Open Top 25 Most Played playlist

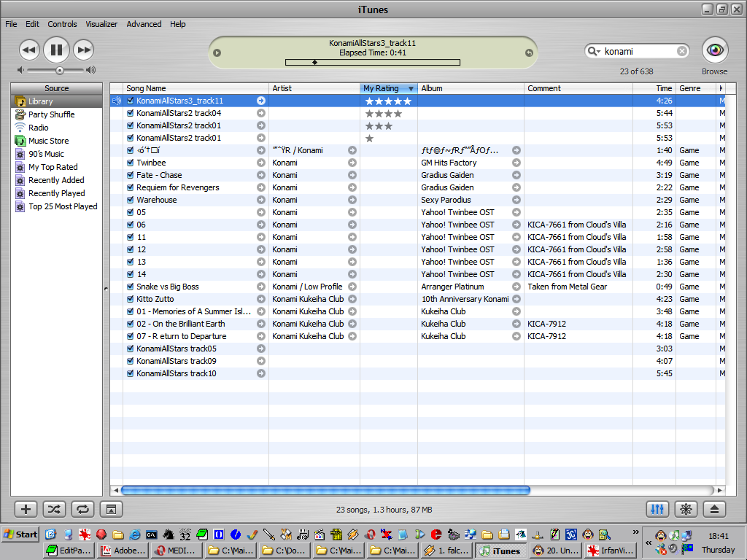63,206
